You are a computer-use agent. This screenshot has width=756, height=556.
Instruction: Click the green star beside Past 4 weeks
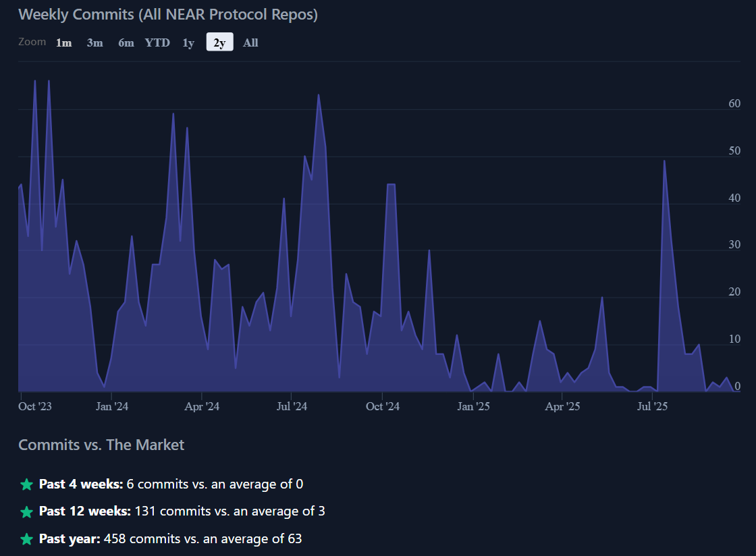26,484
